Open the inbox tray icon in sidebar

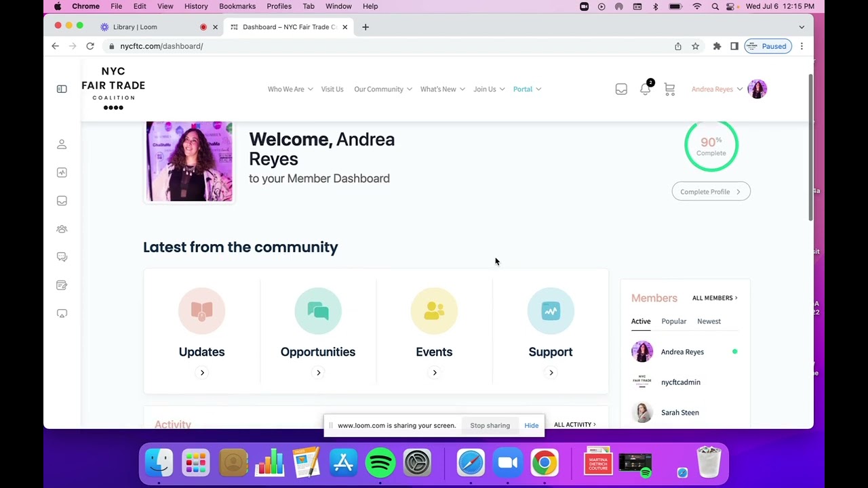62,201
